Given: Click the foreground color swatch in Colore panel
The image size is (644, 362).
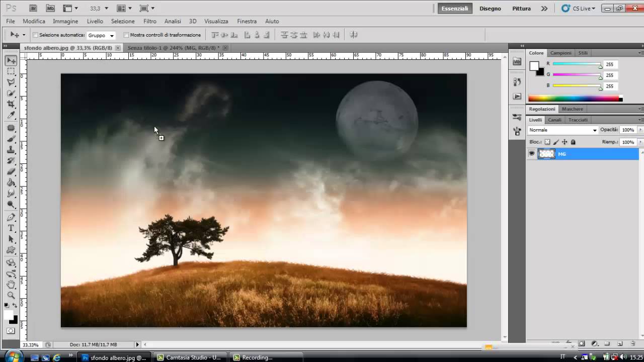Looking at the screenshot, I should tap(534, 65).
